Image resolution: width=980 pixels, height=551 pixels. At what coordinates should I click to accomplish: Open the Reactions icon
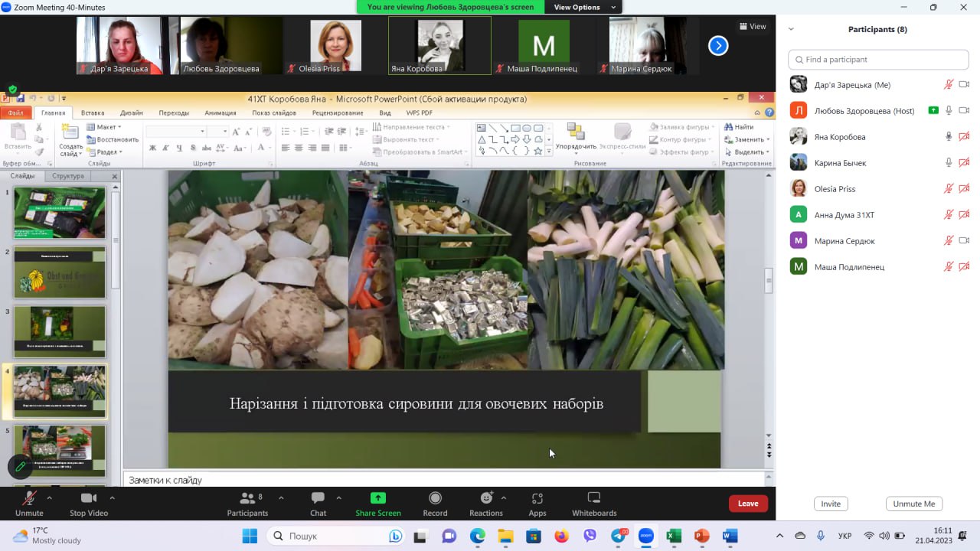tap(485, 499)
